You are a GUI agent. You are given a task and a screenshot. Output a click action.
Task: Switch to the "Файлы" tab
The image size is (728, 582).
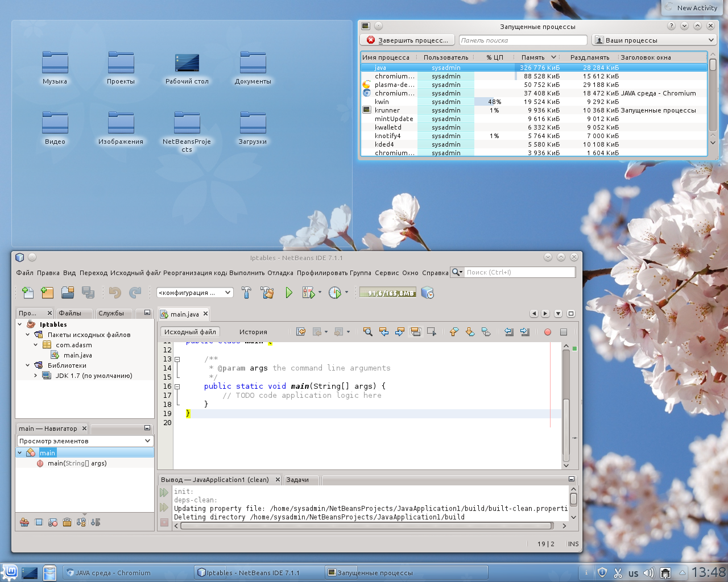pyautogui.click(x=70, y=313)
